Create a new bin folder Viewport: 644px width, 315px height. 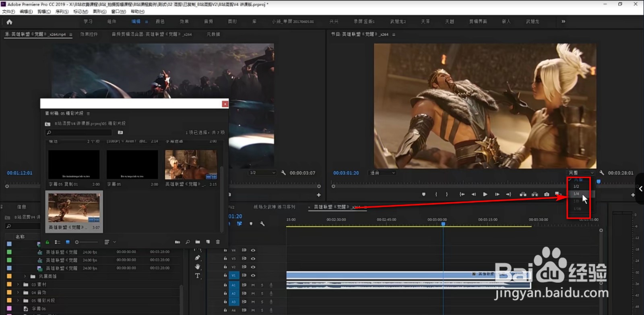pyautogui.click(x=198, y=242)
